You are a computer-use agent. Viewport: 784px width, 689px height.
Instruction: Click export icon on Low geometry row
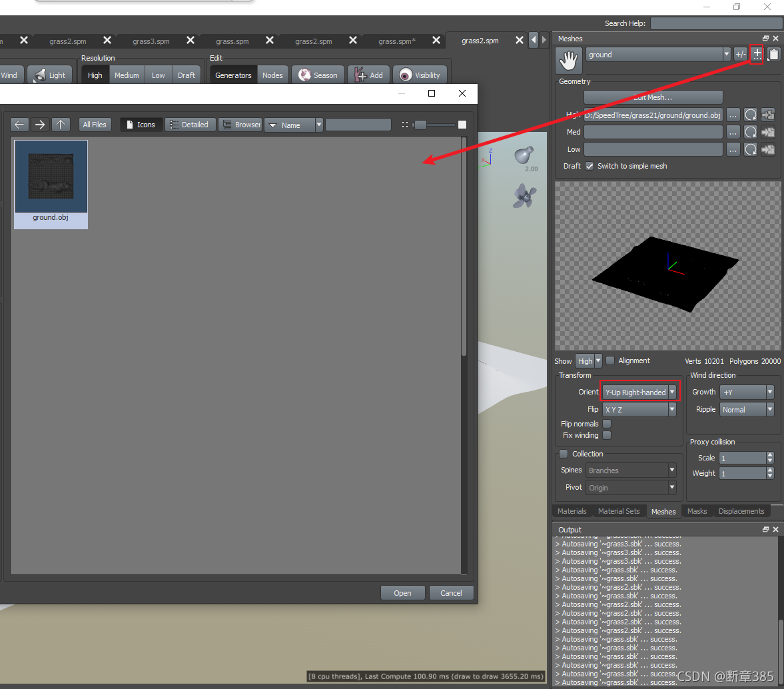tap(767, 150)
